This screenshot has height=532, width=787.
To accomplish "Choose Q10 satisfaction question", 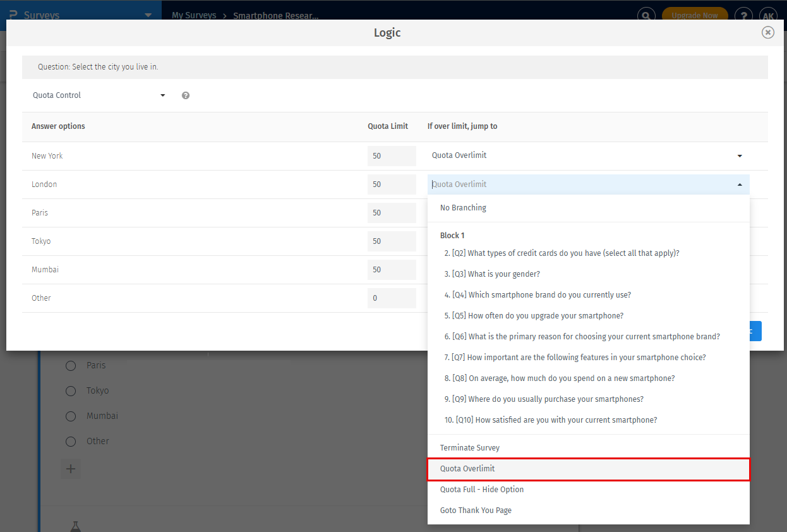I will click(589, 420).
